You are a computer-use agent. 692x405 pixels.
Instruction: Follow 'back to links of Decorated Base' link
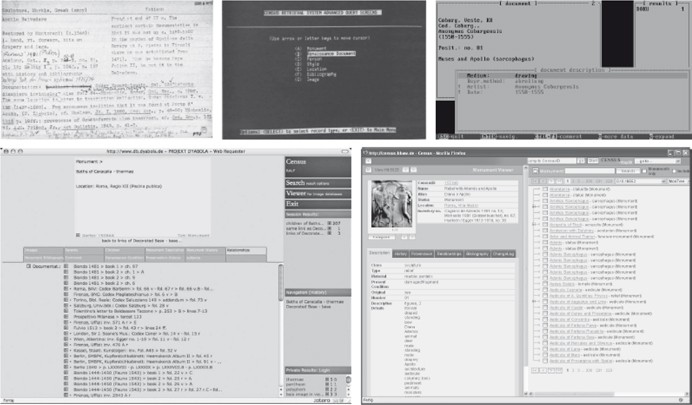(141, 241)
